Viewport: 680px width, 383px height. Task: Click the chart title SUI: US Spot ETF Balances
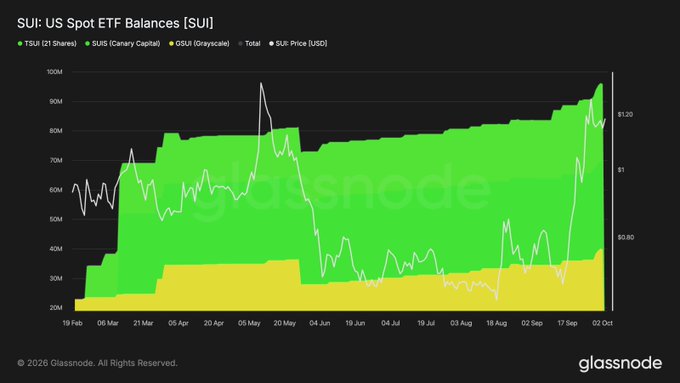(x=115, y=23)
